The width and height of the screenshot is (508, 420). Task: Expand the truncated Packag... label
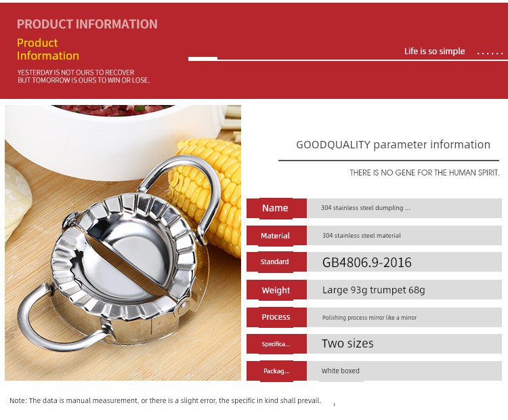pos(276,371)
